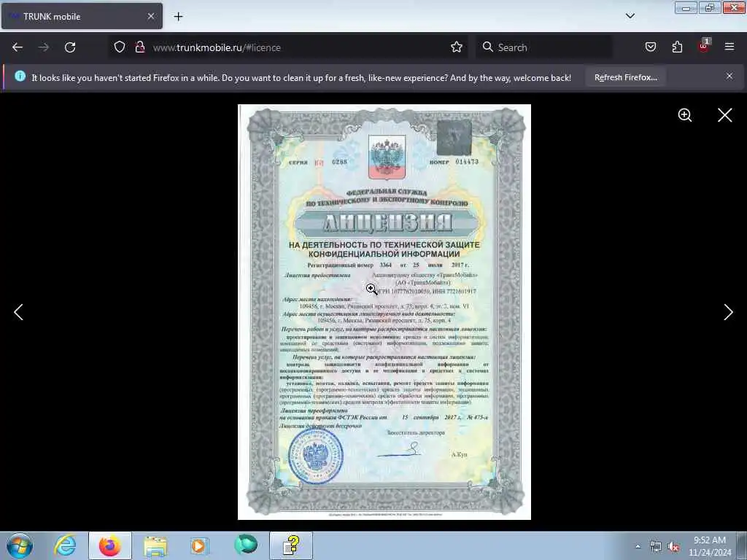Open the tracking protection shield

click(x=120, y=47)
